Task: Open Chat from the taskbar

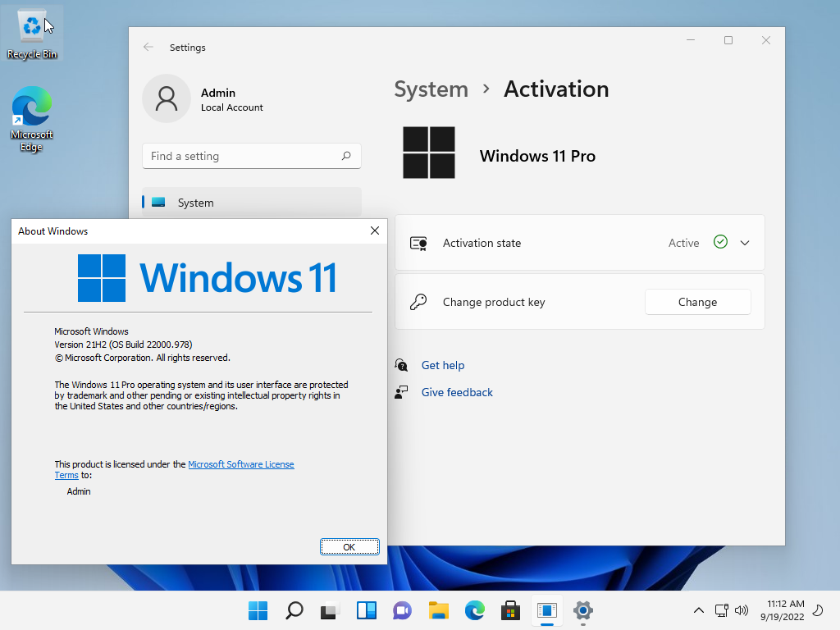Action: pyautogui.click(x=402, y=610)
